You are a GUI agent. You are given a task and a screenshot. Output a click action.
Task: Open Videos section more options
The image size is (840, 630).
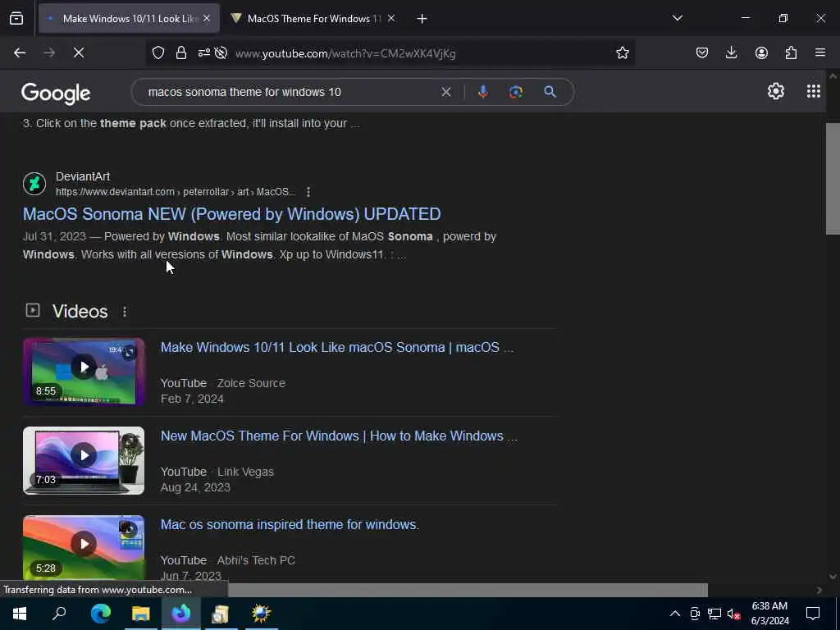coord(125,312)
